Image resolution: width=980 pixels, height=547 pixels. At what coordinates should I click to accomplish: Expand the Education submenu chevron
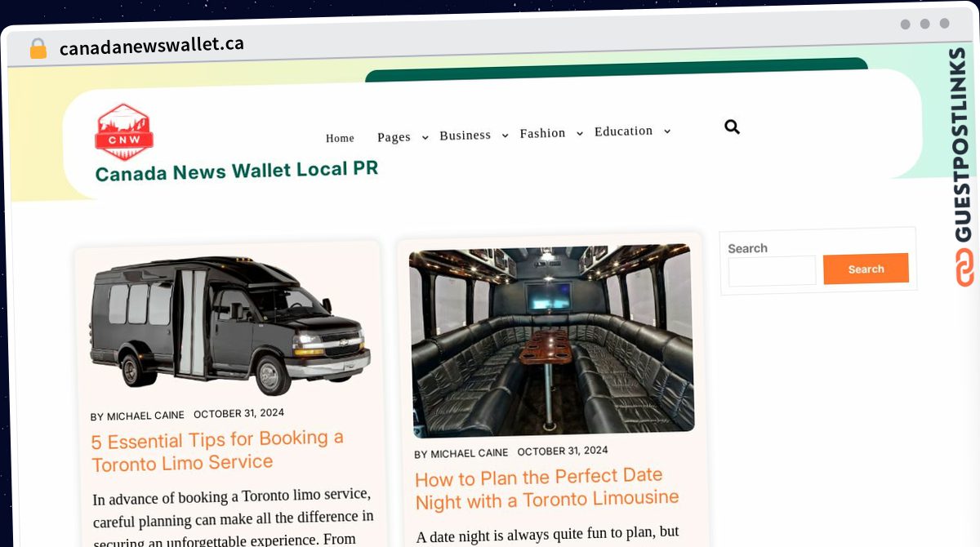point(667,131)
